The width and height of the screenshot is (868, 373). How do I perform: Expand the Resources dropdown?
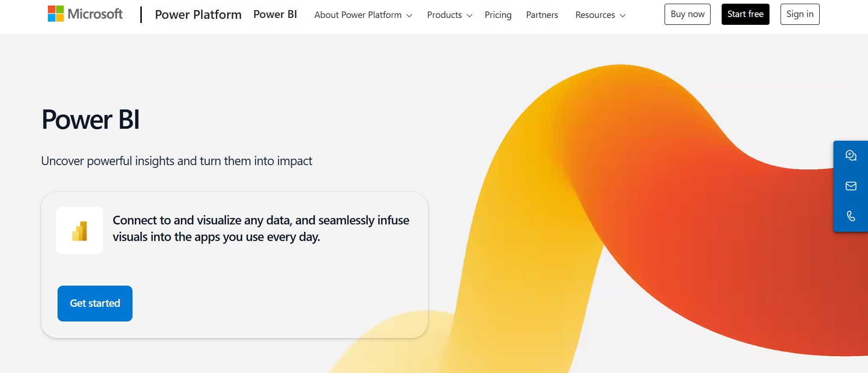point(600,15)
